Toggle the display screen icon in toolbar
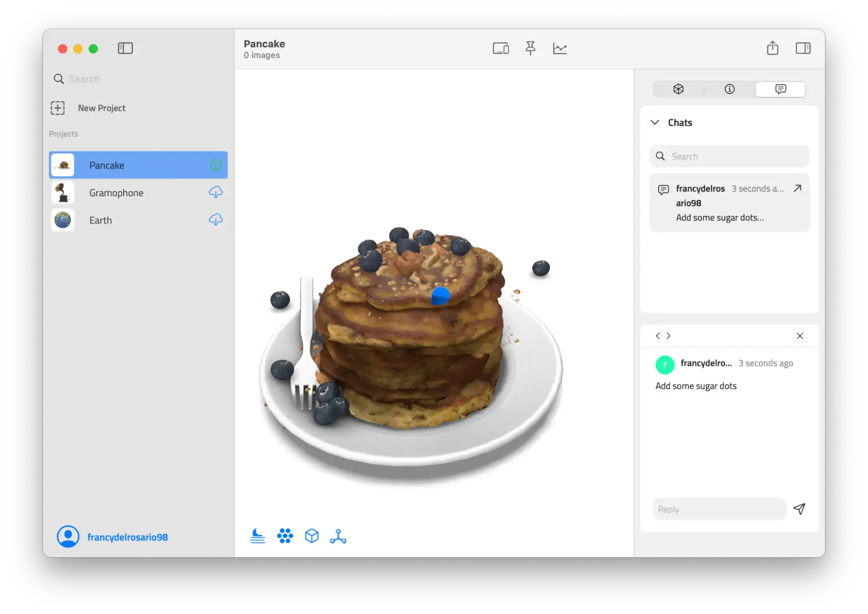 tap(499, 48)
